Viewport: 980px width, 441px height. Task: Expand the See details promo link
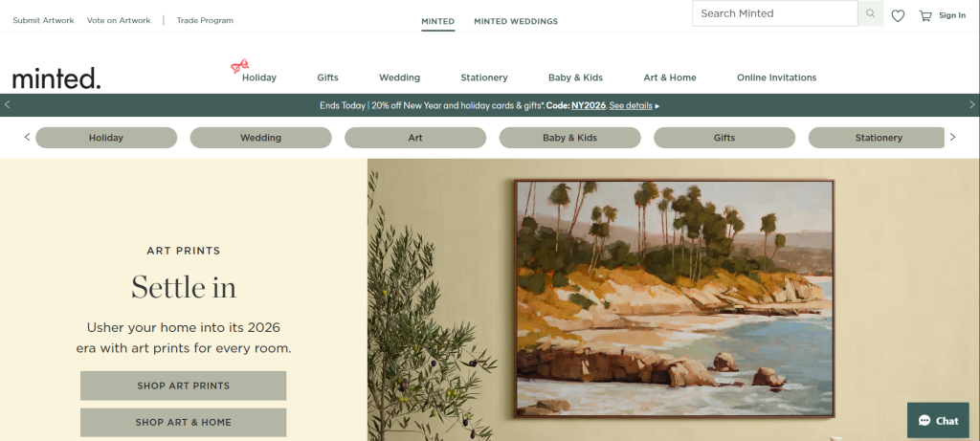[631, 105]
